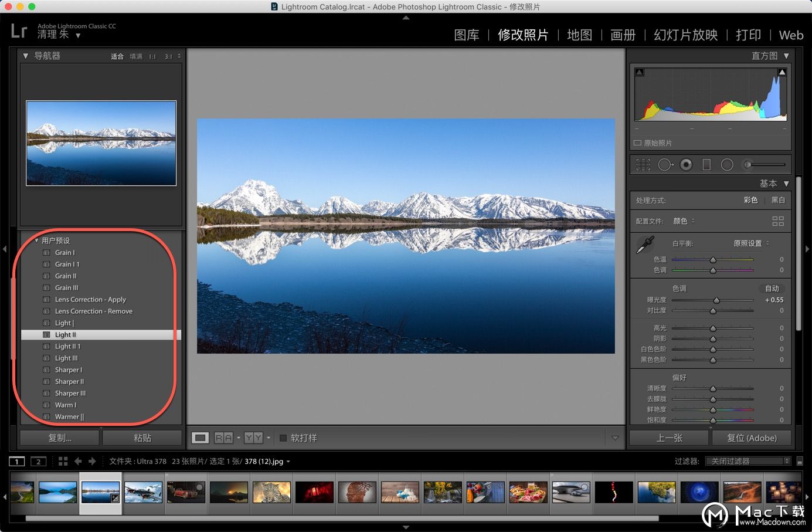The height and width of the screenshot is (532, 812).
Task: Switch to the 图库 module
Action: 467,35
